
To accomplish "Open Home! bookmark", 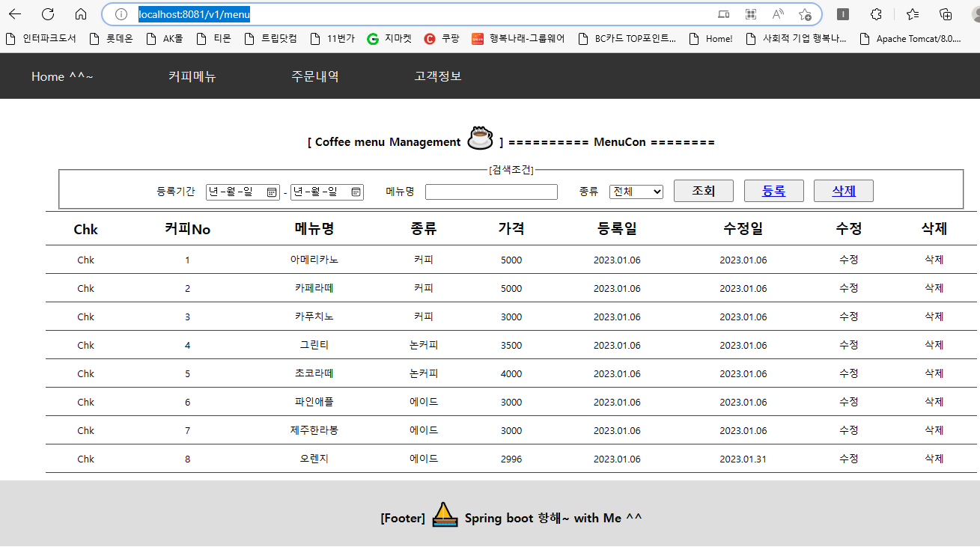I will point(710,39).
